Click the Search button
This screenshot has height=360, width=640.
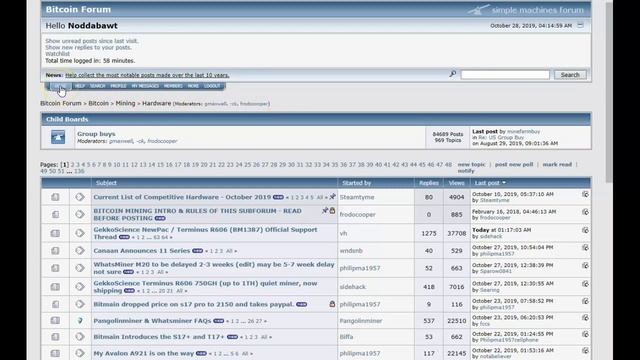click(x=570, y=75)
